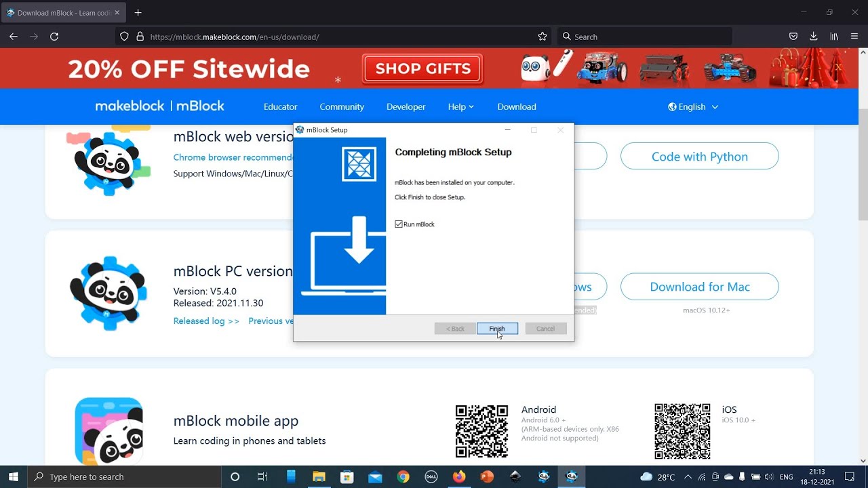Click Cancel in mBlock Setup dialog
The image size is (868, 488).
546,329
